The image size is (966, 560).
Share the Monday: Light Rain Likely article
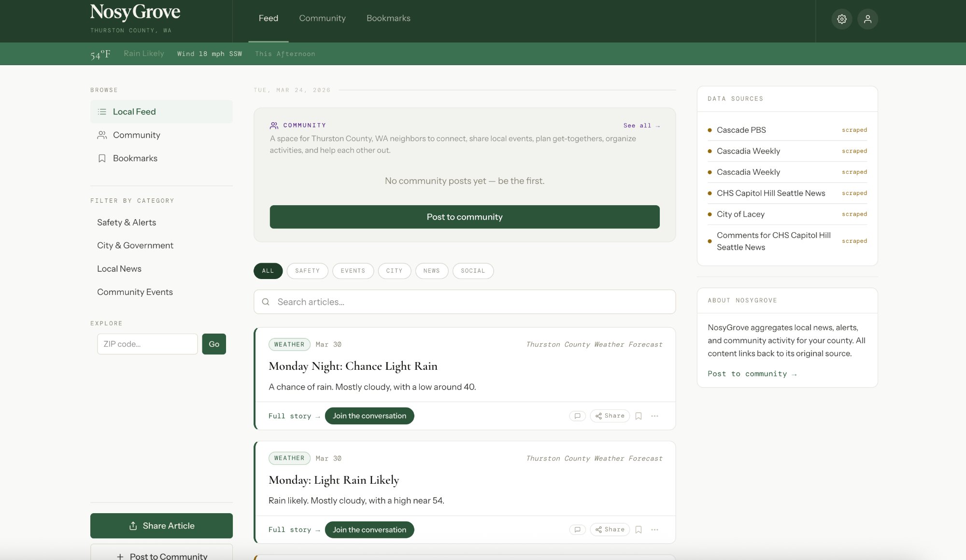point(609,529)
